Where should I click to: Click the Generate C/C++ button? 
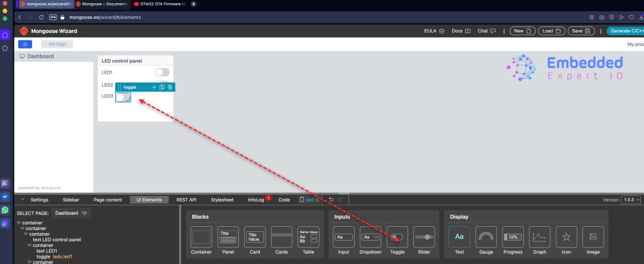click(x=624, y=31)
